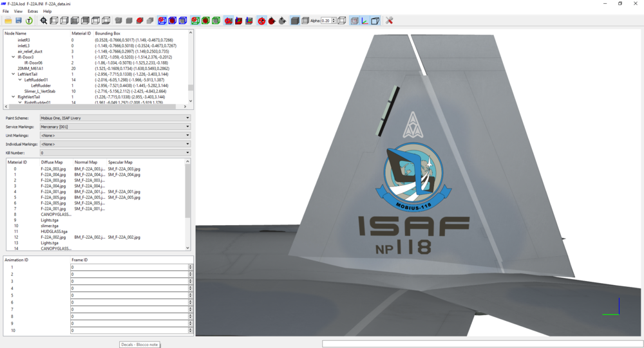Toggle the blue-green-red axis display icon
644x348 pixels.
(x=365, y=21)
